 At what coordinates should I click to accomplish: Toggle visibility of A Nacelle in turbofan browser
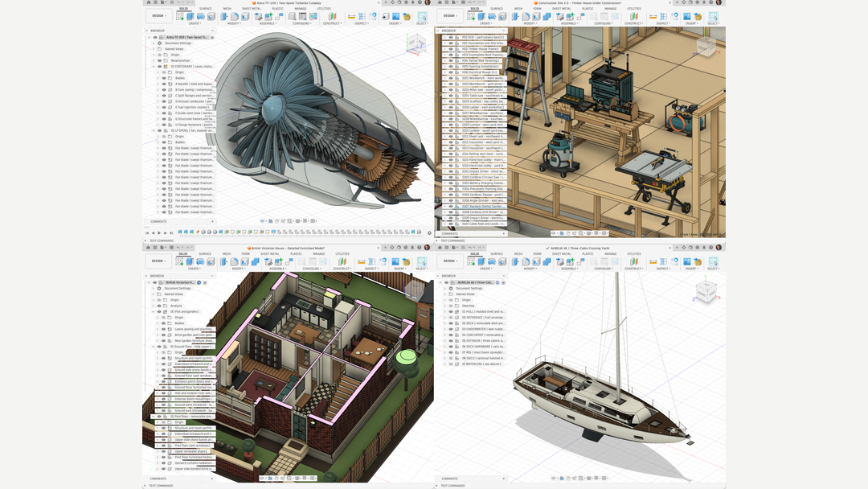point(164,84)
